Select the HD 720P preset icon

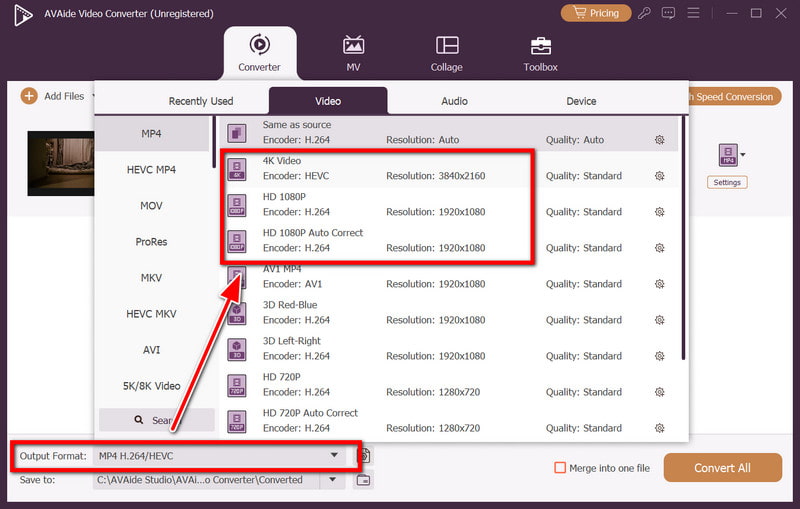[237, 386]
